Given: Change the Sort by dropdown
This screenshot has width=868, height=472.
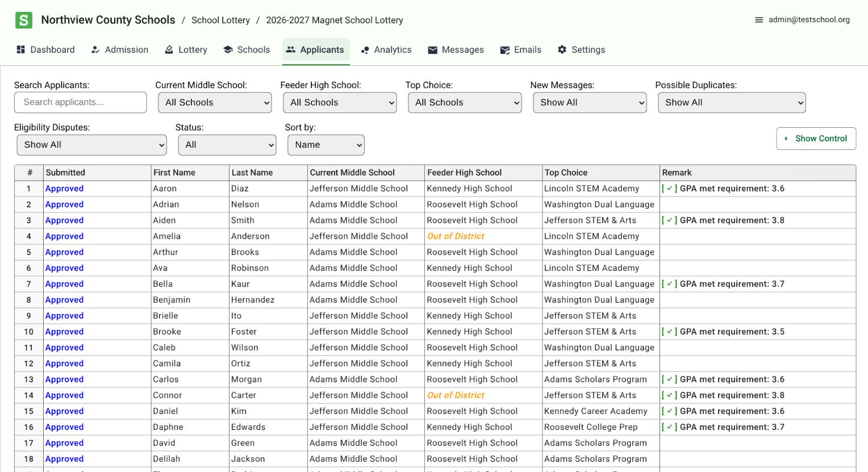Looking at the screenshot, I should point(326,145).
